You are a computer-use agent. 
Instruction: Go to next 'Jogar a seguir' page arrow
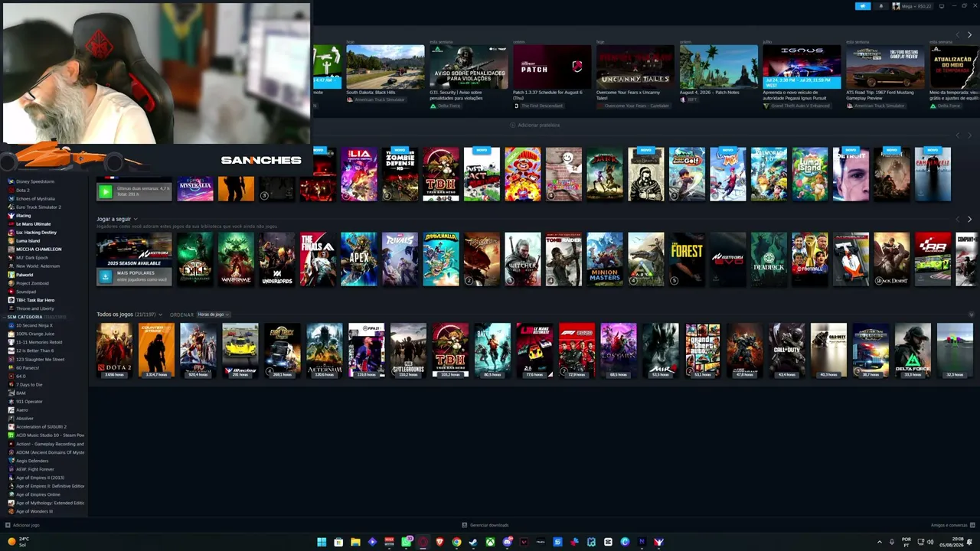(969, 220)
